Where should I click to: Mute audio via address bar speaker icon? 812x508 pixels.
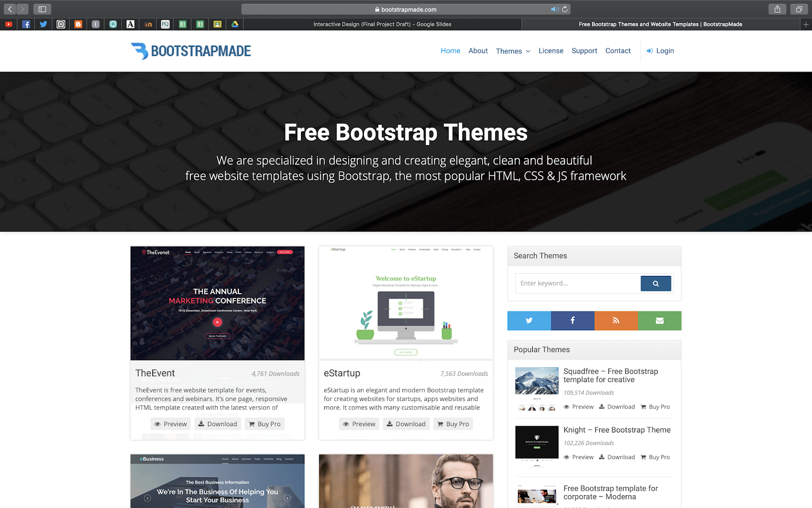[555, 9]
